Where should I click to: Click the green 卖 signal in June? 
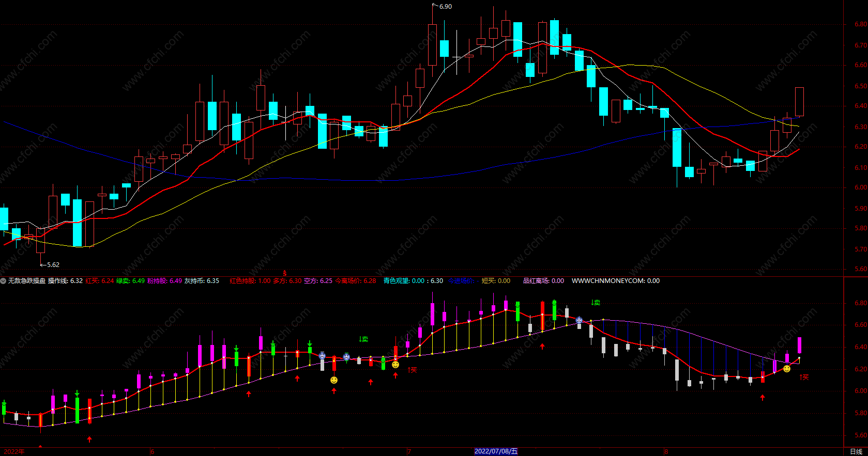(363, 339)
